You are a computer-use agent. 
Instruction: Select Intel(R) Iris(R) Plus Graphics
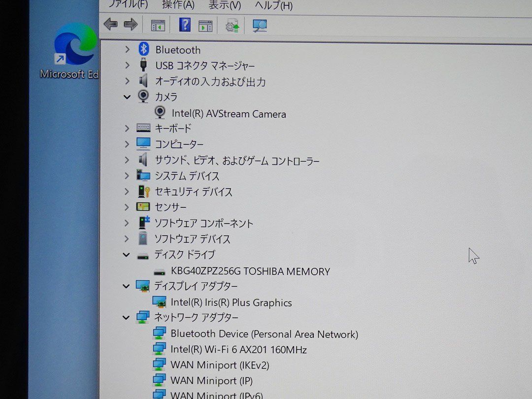point(231,302)
